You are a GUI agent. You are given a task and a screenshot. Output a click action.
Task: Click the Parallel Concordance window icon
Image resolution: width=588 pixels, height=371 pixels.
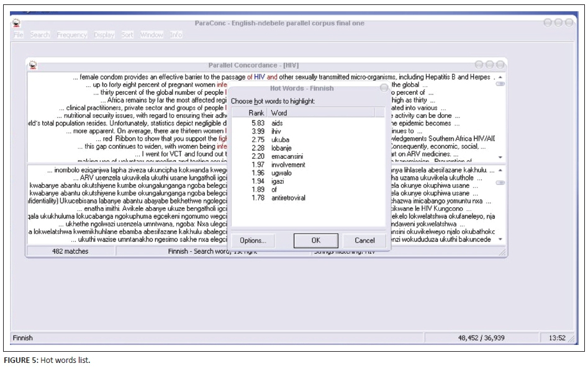click(x=33, y=65)
